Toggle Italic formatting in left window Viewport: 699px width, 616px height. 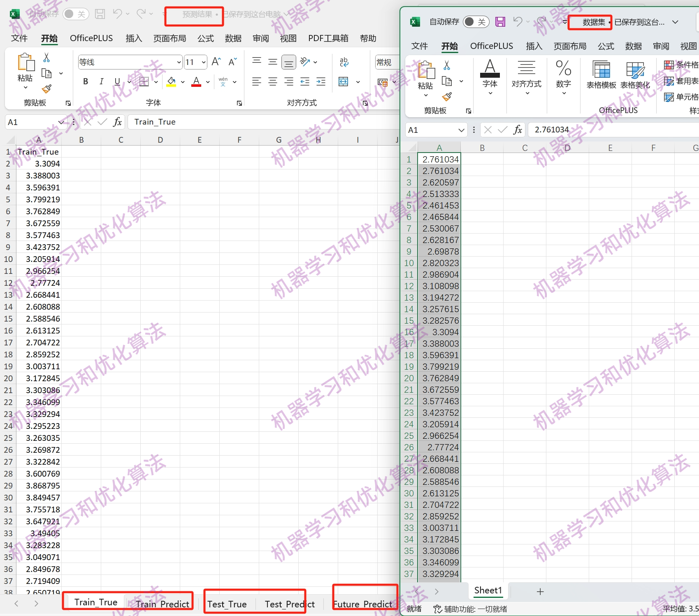tap(101, 81)
